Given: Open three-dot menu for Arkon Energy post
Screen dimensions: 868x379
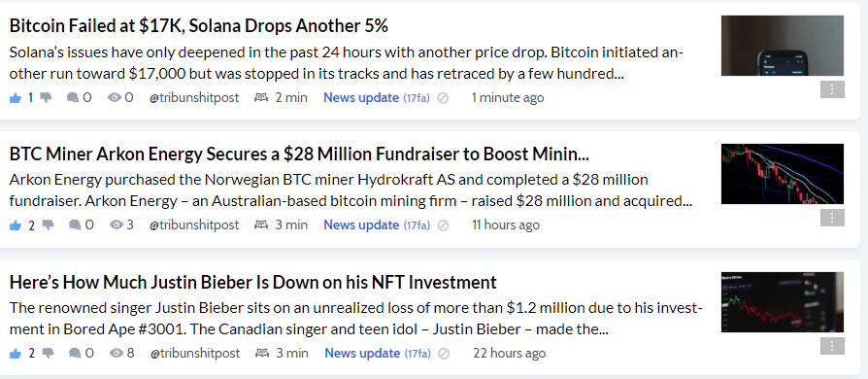Looking at the screenshot, I should click(832, 218).
